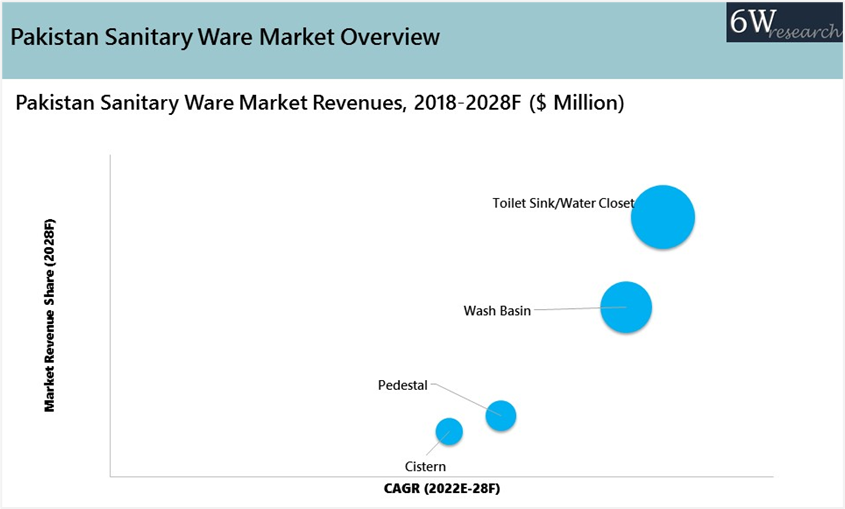Click the Wash Basin data label
The image size is (845, 509).
point(497,311)
